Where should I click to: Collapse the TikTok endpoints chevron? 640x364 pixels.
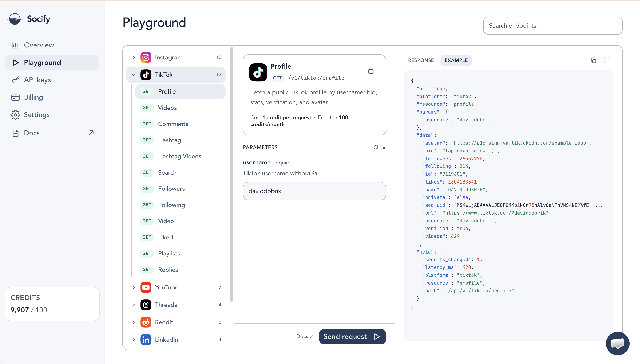[134, 75]
